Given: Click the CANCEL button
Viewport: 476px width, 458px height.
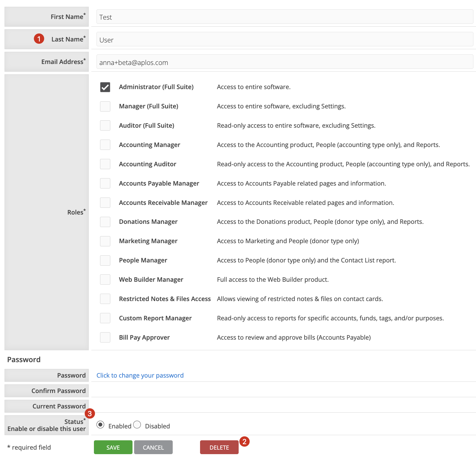Looking at the screenshot, I should point(153,447).
